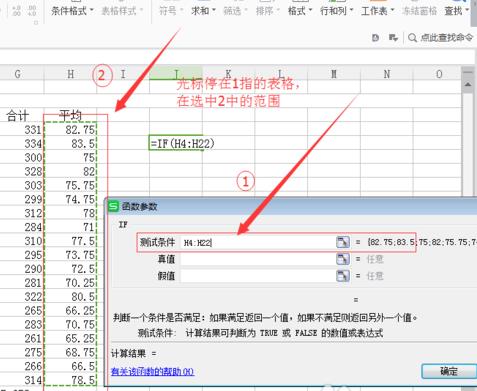Screen dimensions: 477x391
Task: Click the range selector icon beside 真值
Action: pyautogui.click(x=343, y=259)
